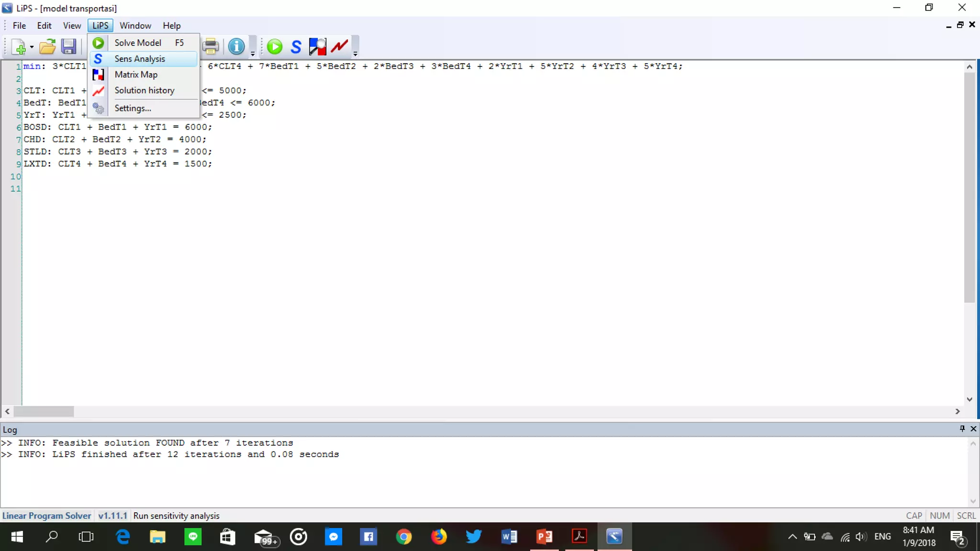Click the red Solution history toolbar icon
This screenshot has width=980, height=551.
pyautogui.click(x=339, y=46)
